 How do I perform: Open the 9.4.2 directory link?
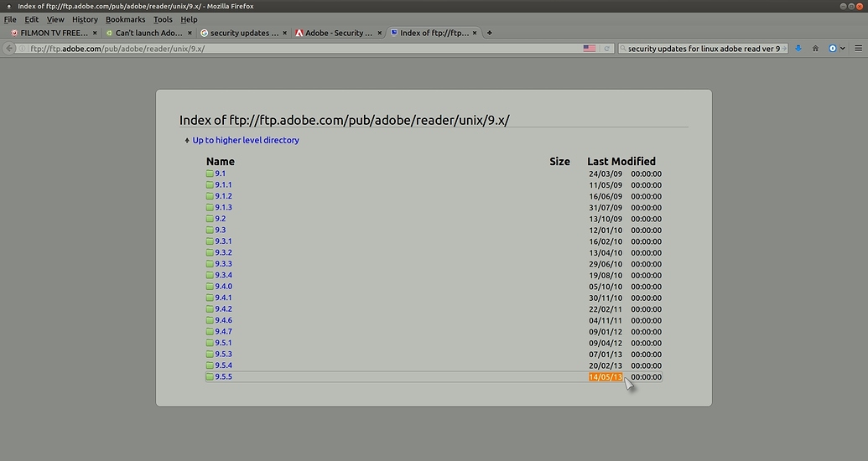tap(224, 308)
